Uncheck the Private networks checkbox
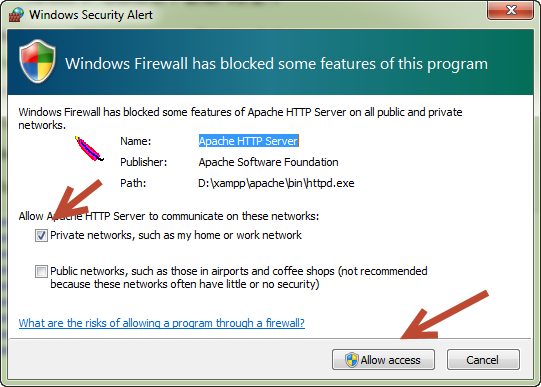 point(41,236)
